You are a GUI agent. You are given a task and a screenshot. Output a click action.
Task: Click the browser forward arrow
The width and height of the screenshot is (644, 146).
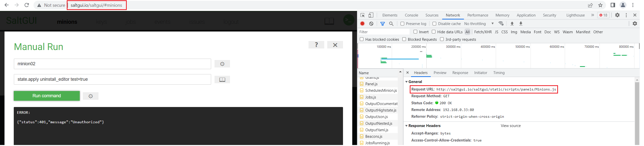pos(17,5)
